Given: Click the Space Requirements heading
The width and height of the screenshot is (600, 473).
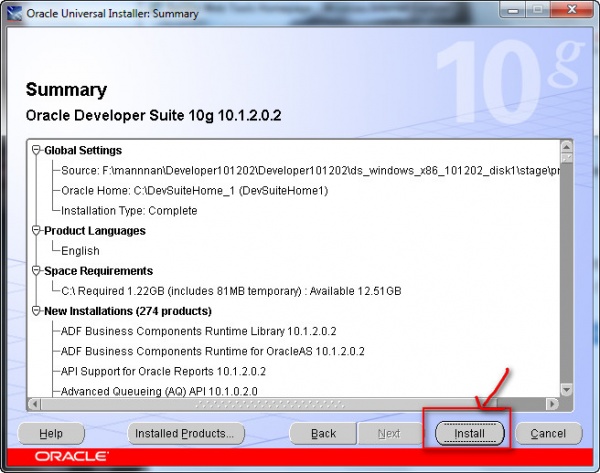Looking at the screenshot, I should coord(98,271).
